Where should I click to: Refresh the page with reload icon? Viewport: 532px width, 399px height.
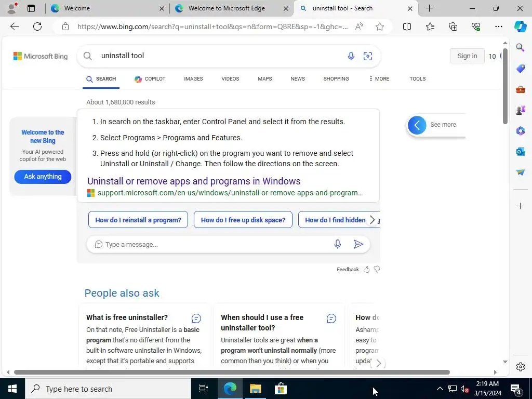pyautogui.click(x=37, y=26)
